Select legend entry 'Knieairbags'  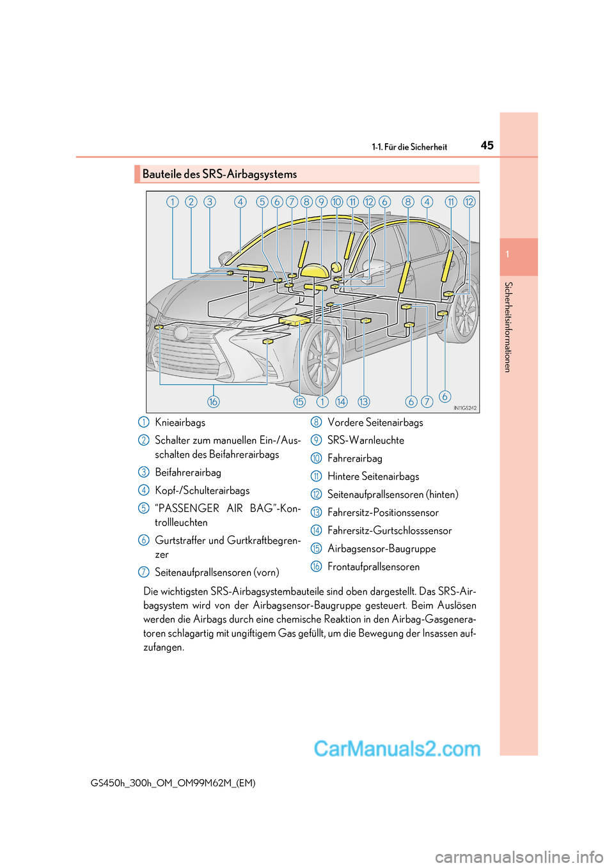pos(180,422)
